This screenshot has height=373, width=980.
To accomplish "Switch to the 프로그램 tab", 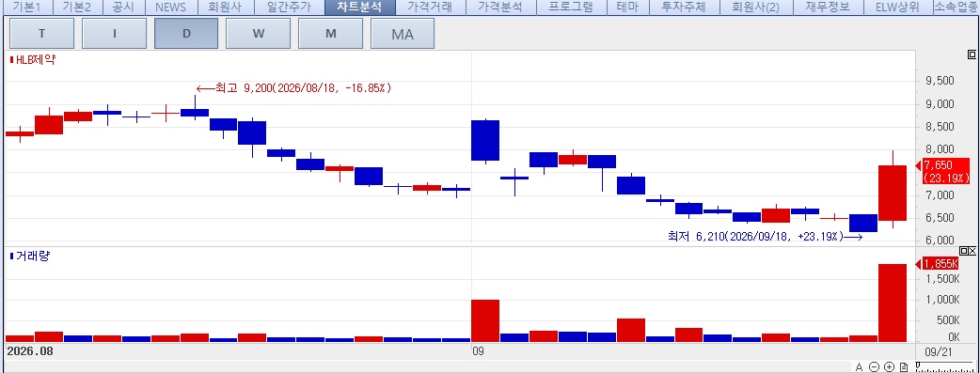I will 571,8.
